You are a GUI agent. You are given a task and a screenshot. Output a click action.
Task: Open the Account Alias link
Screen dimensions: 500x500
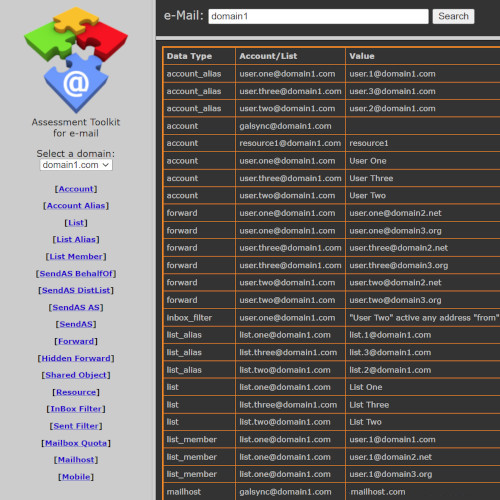(76, 206)
